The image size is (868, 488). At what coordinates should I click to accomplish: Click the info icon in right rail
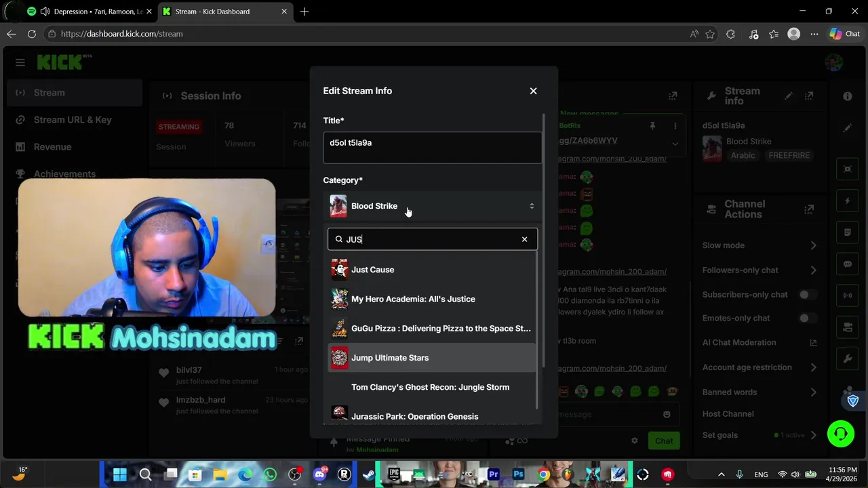click(848, 96)
